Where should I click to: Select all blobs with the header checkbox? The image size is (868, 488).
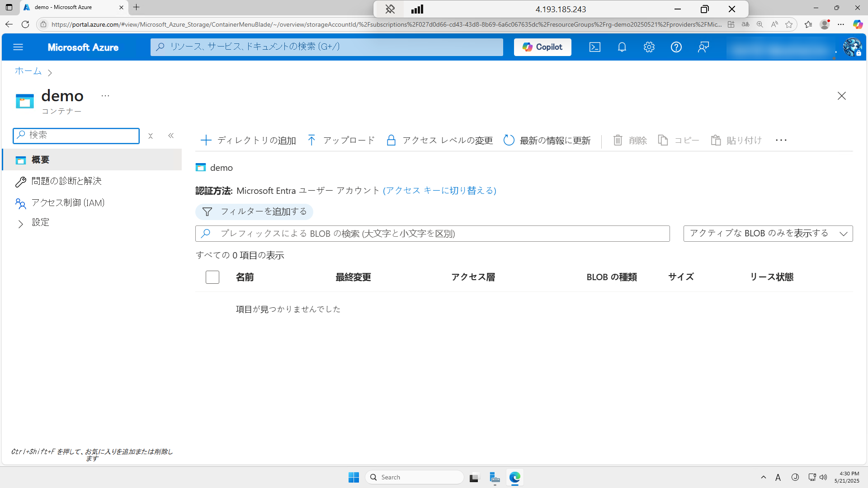212,277
